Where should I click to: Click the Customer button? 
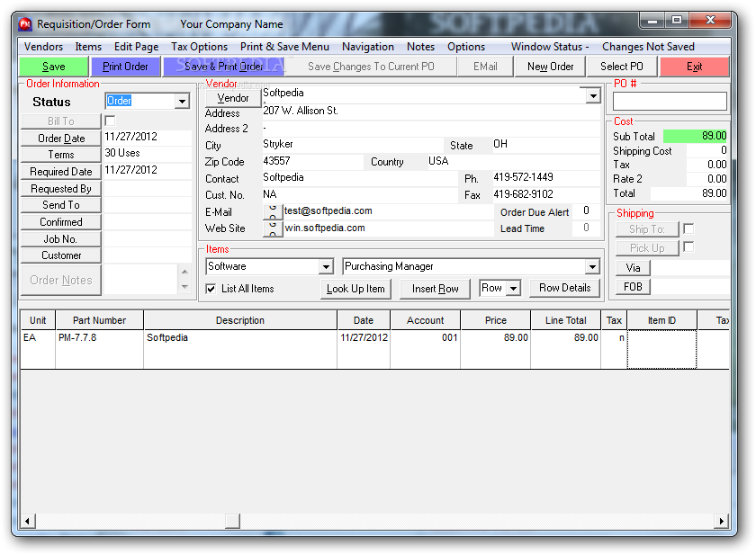tap(61, 255)
